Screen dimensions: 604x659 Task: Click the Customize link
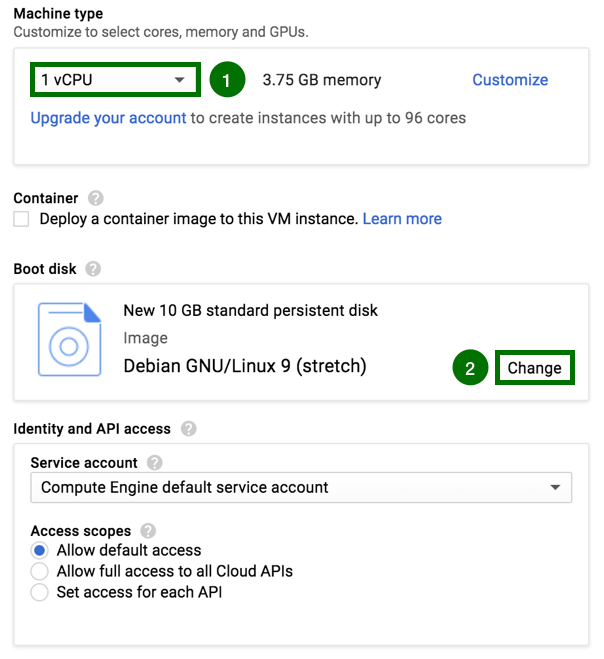click(x=510, y=80)
